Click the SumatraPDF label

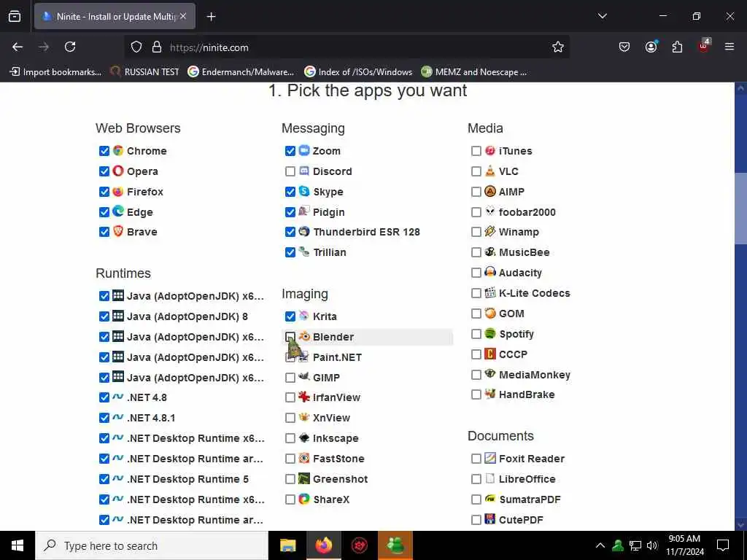pos(530,499)
